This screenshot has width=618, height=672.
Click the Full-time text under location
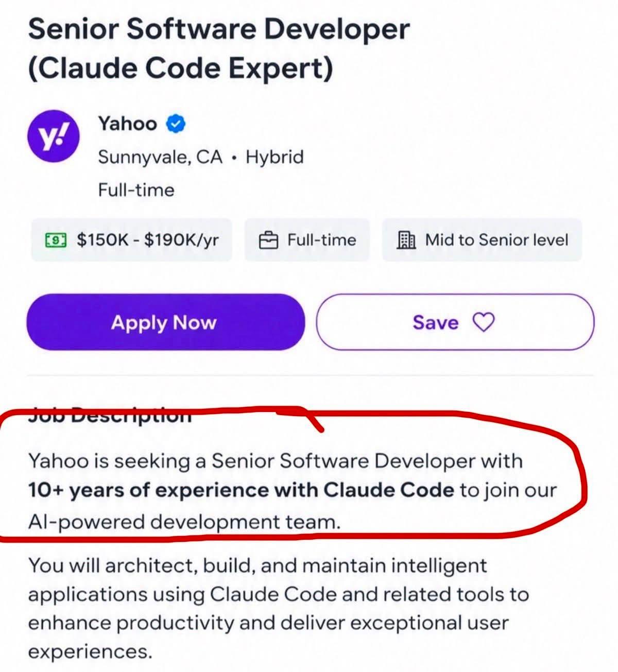coord(136,190)
